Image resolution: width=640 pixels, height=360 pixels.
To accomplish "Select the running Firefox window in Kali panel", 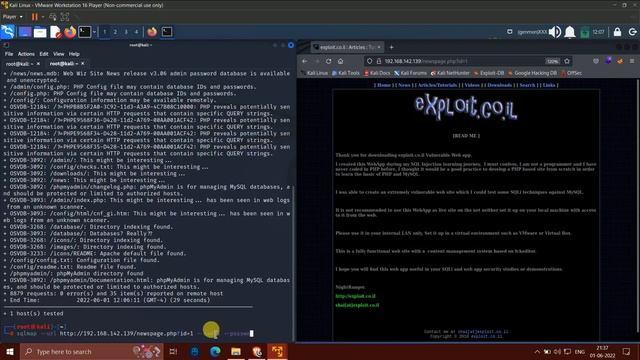I will click(152, 32).
